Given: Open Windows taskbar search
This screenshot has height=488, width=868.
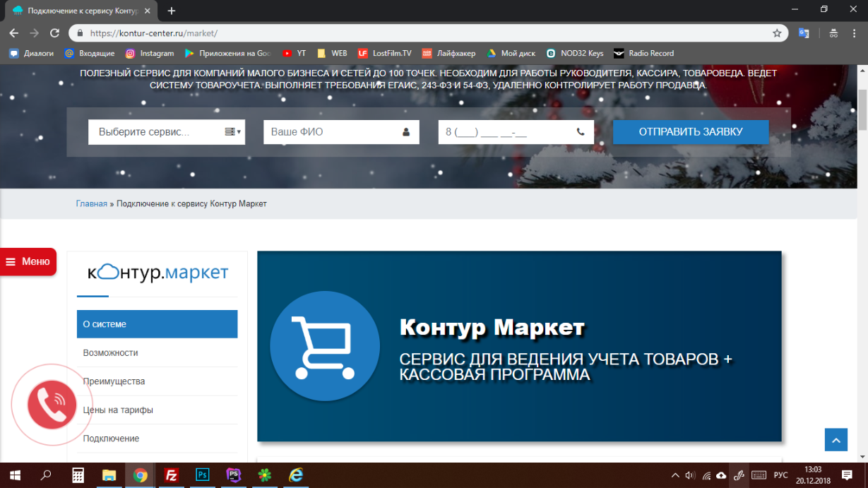Looking at the screenshot, I should pyautogui.click(x=46, y=475).
